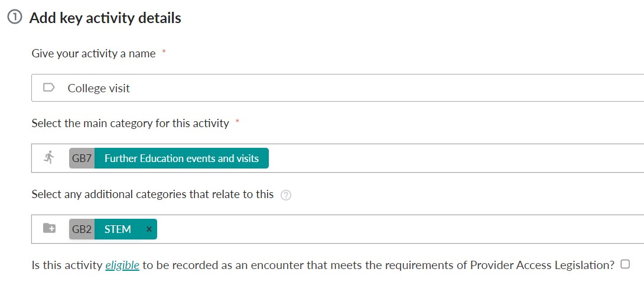Click the GB7 code badge

coord(82,158)
